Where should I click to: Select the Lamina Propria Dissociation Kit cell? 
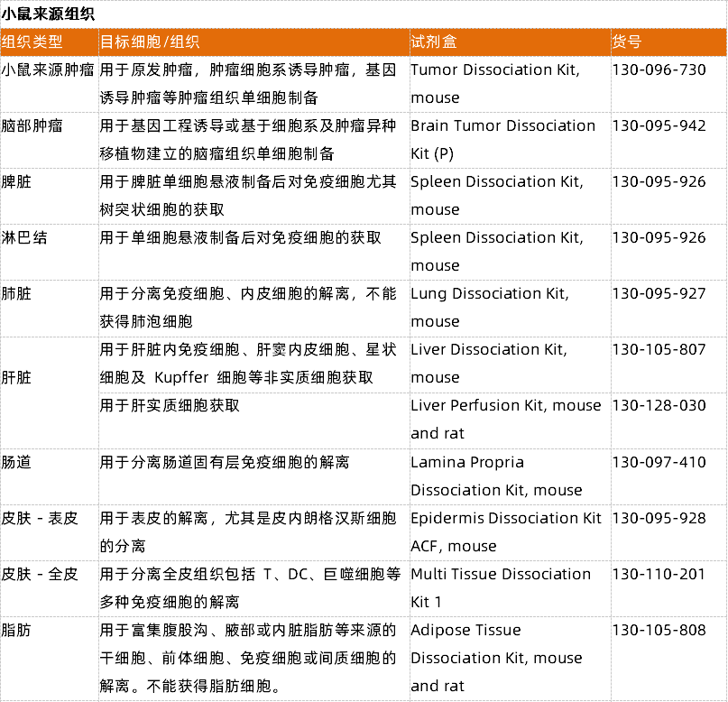496,476
